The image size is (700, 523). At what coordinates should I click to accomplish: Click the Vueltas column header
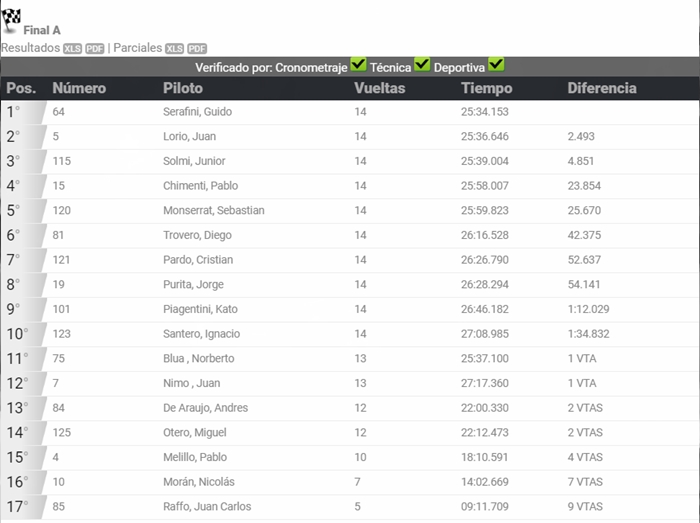click(x=380, y=88)
